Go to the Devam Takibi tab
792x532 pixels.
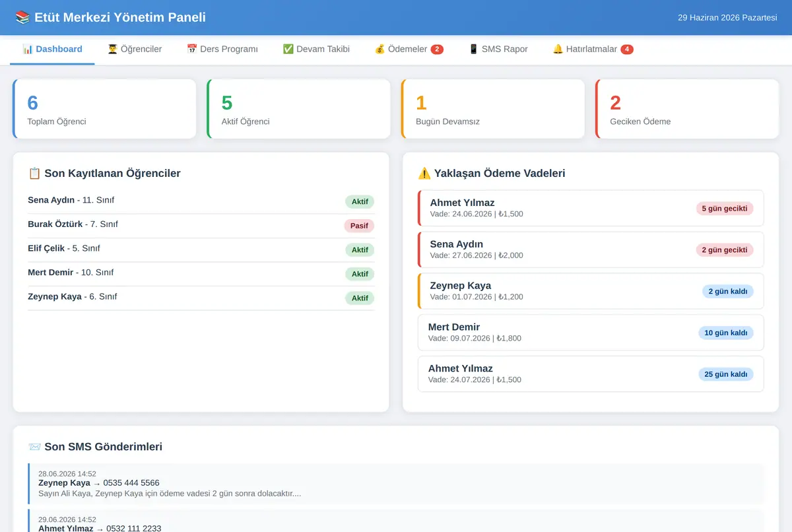tap(316, 50)
